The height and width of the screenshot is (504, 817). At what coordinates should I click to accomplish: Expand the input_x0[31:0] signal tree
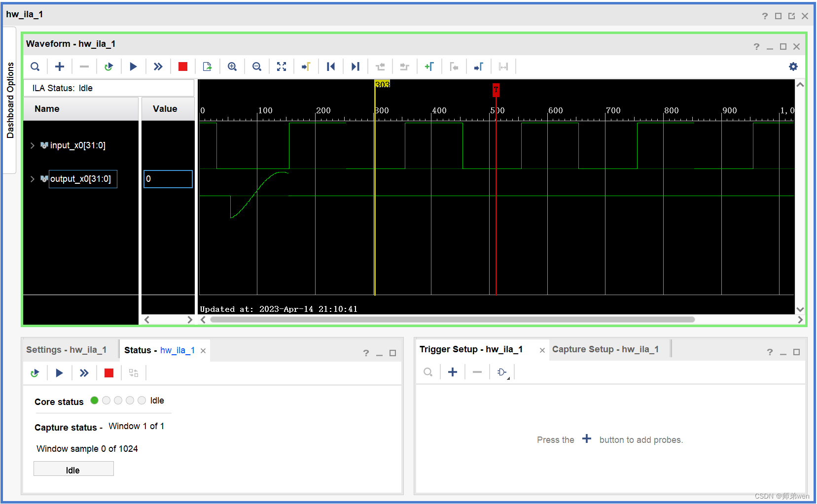pos(33,145)
